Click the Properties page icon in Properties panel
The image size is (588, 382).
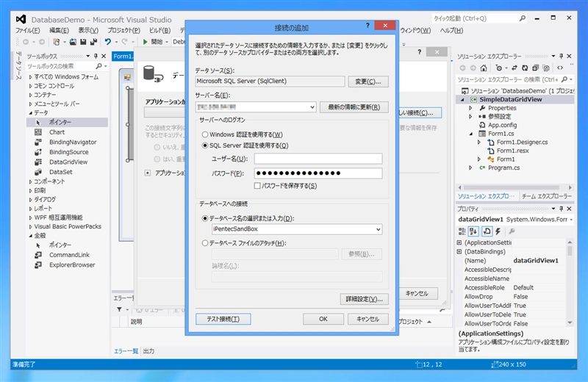pos(487,231)
